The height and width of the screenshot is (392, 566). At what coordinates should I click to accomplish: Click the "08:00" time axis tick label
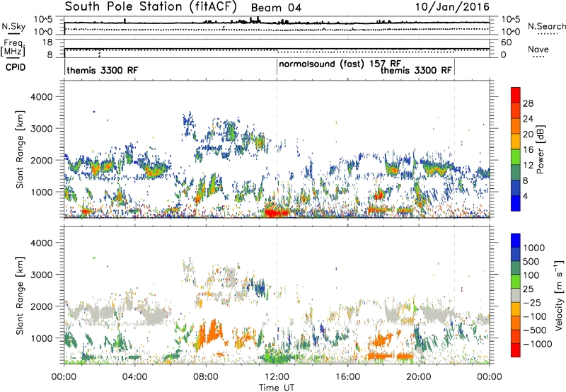(x=206, y=377)
